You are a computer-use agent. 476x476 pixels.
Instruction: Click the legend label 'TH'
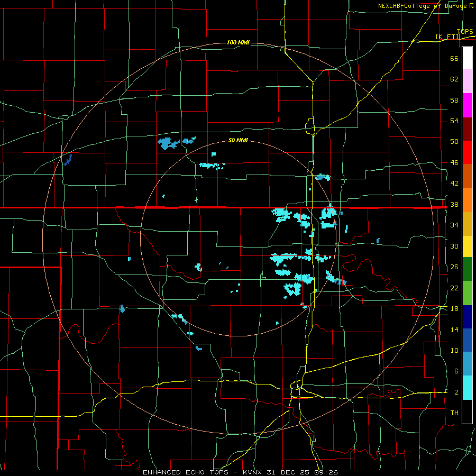(454, 413)
